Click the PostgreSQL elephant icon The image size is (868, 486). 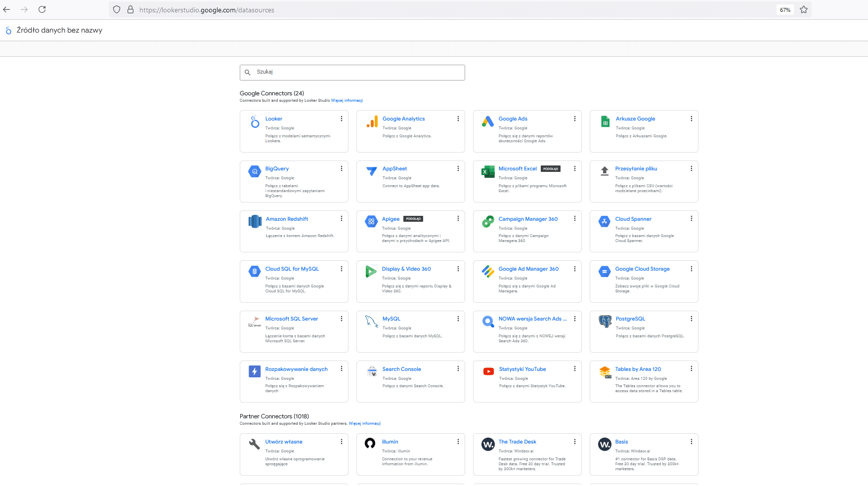[x=605, y=322]
